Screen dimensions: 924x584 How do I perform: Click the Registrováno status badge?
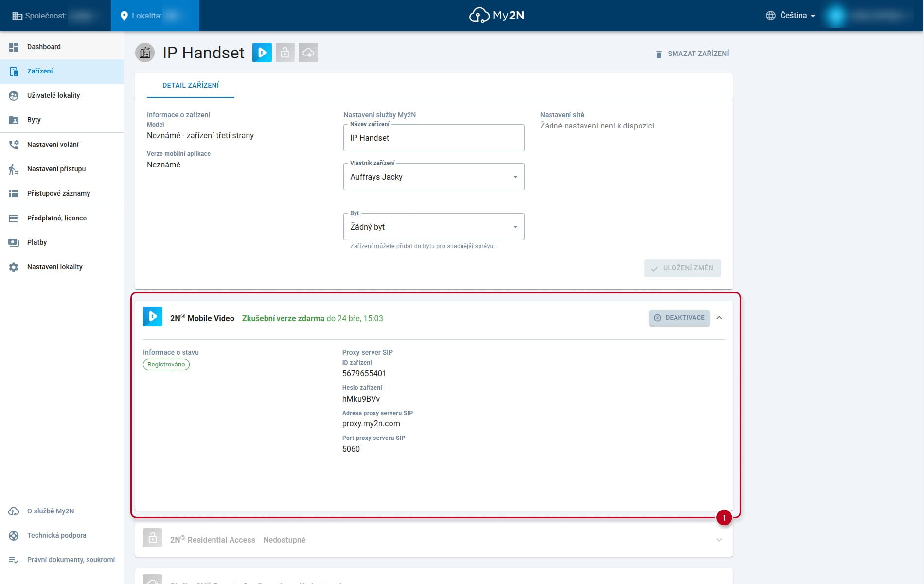pos(166,365)
